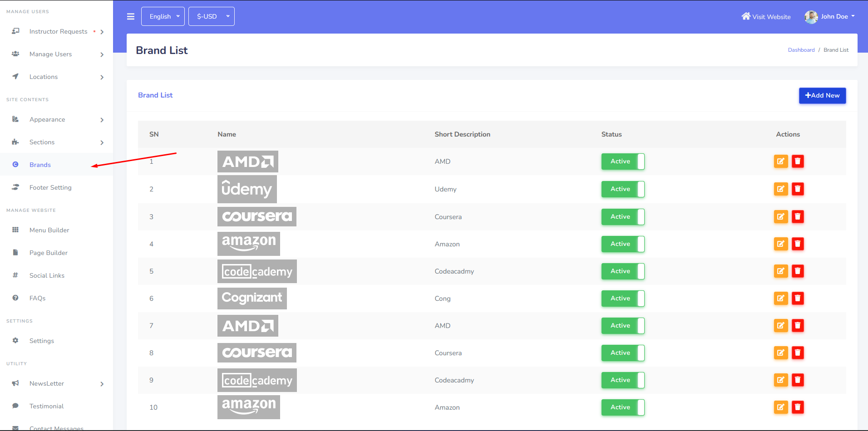This screenshot has height=431, width=868.
Task: Edit the AMD brand in row 7
Action: click(x=781, y=326)
